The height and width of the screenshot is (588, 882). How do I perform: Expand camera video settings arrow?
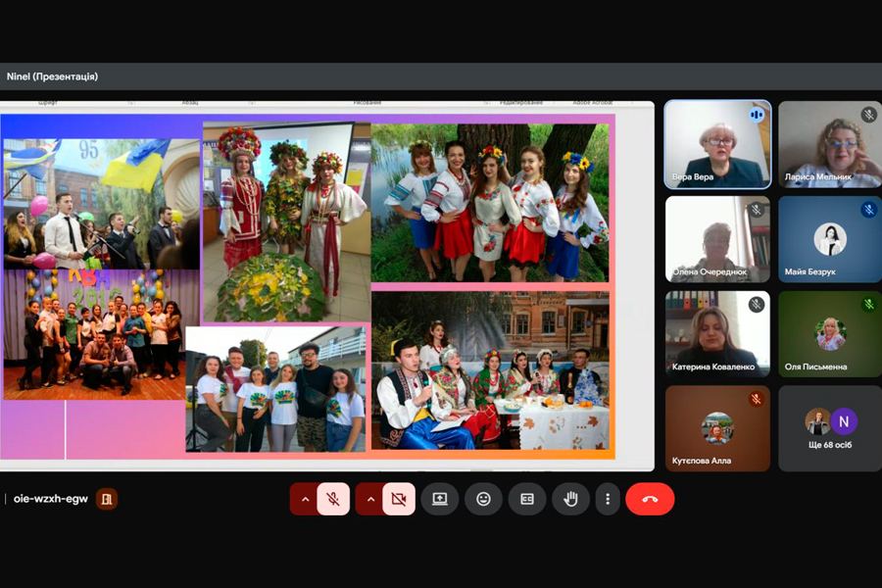(x=370, y=499)
